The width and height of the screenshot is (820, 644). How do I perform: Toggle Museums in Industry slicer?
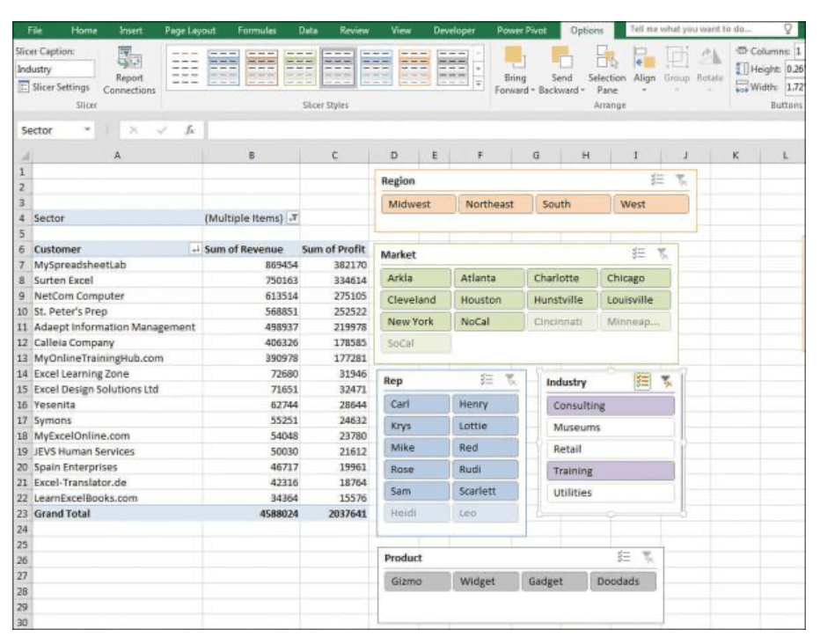coord(611,428)
